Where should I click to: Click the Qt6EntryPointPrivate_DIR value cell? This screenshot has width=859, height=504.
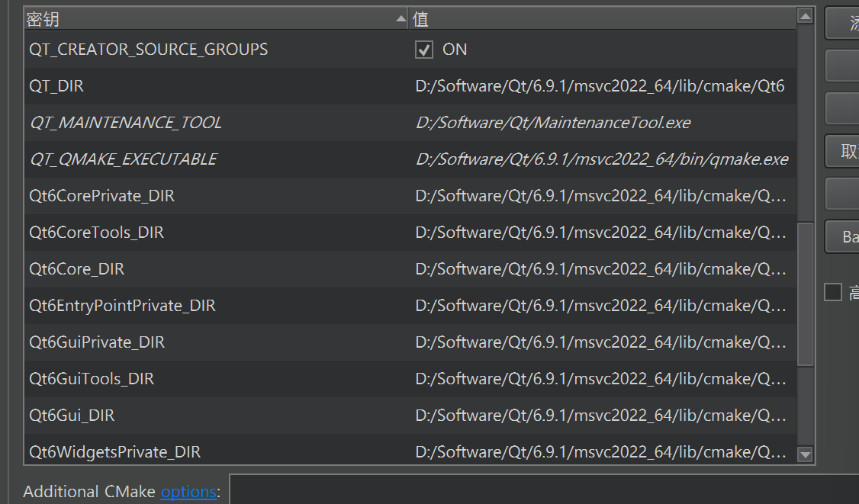point(601,306)
